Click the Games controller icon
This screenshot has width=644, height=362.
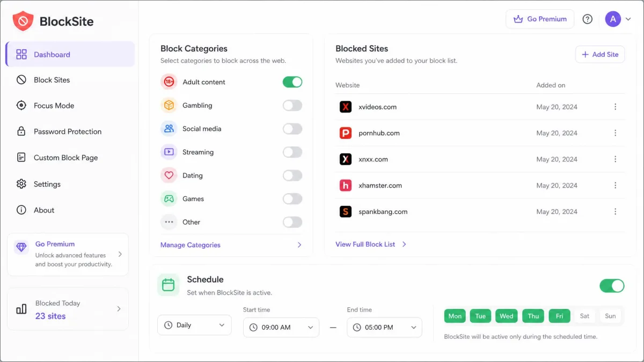(x=169, y=198)
